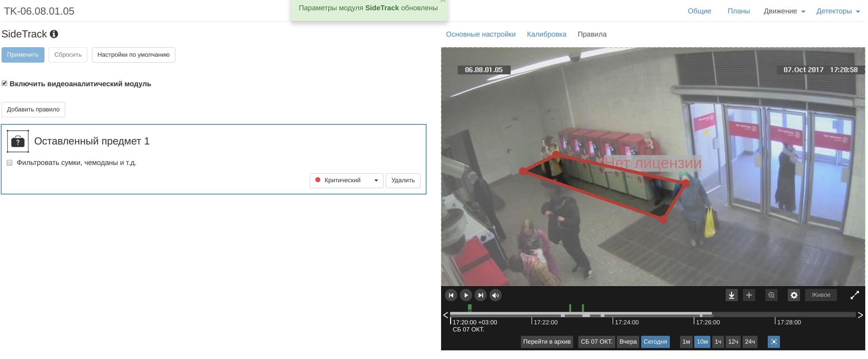The width and height of the screenshot is (868, 359).
Task: Open player settings gear
Action: 794,295
